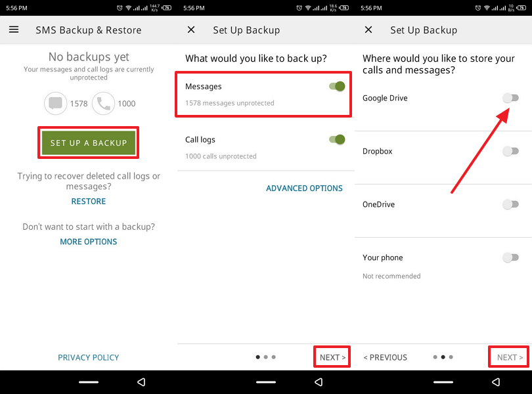Tap the call logs phone icon
Screen dimensions: 532x394
(x=104, y=104)
